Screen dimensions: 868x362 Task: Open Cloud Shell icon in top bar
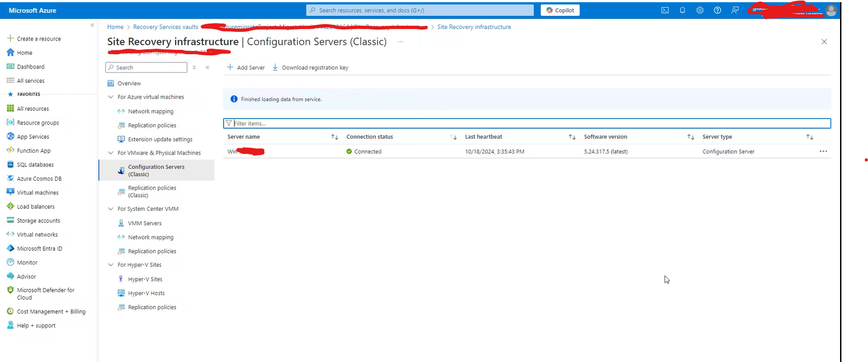pyautogui.click(x=665, y=10)
